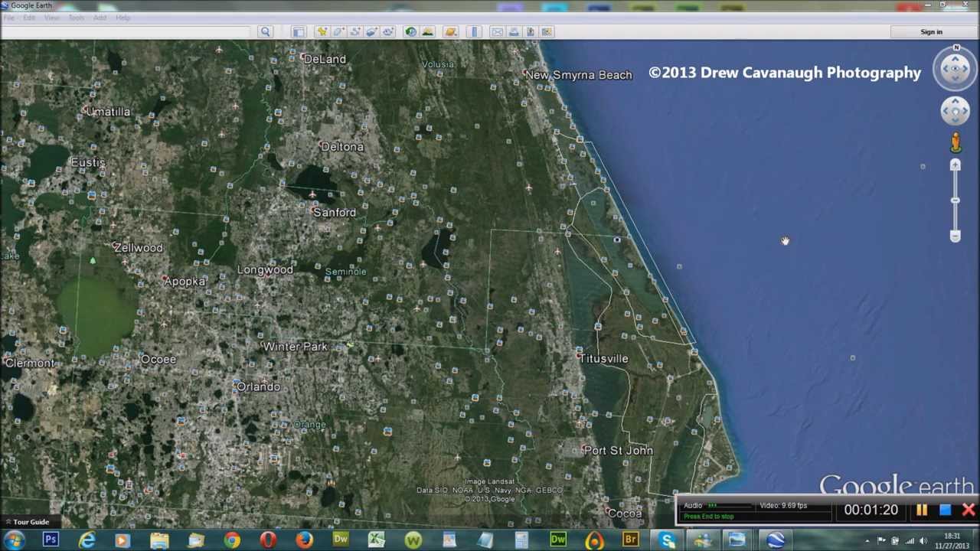Open Google Chrome from the taskbar
The image size is (980, 551).
pos(231,540)
